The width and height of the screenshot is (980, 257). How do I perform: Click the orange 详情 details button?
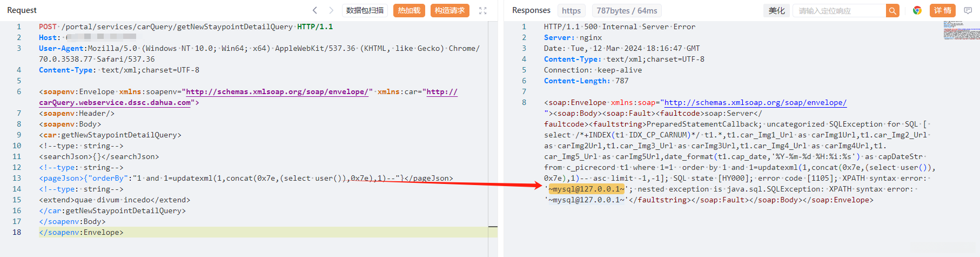(943, 10)
